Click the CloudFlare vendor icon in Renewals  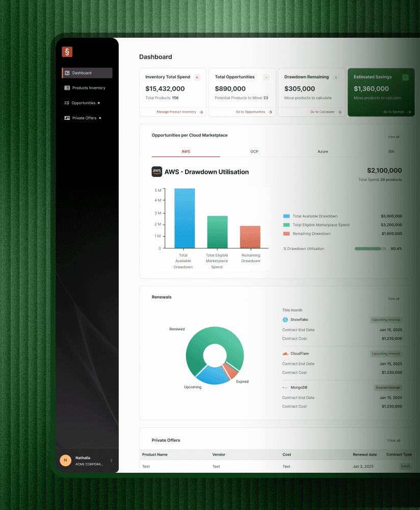[x=284, y=353]
